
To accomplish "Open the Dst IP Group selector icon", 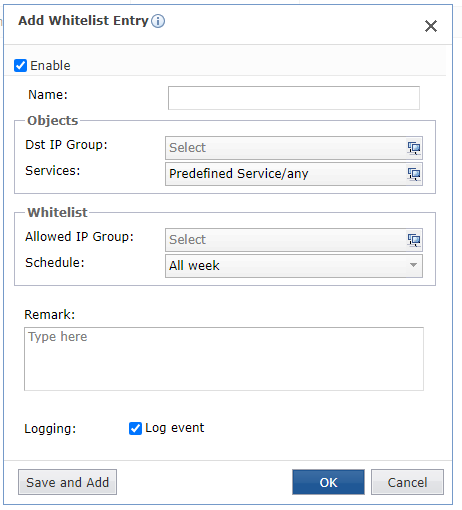I will click(x=414, y=148).
